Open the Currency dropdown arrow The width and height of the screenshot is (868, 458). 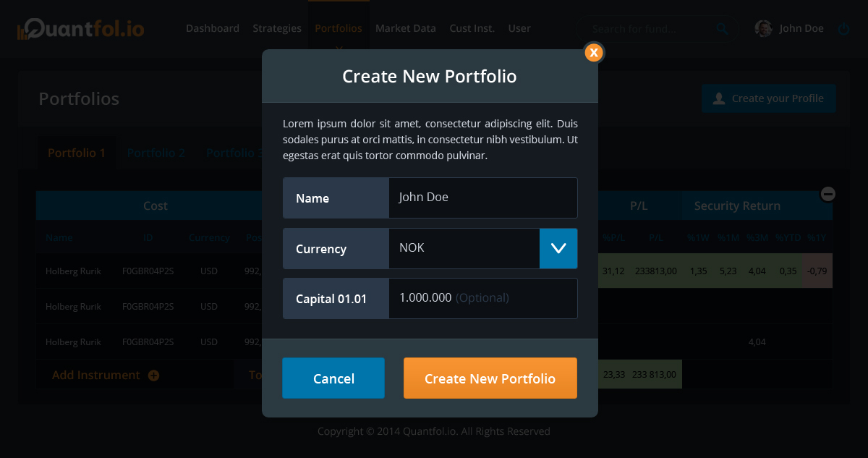(x=558, y=248)
